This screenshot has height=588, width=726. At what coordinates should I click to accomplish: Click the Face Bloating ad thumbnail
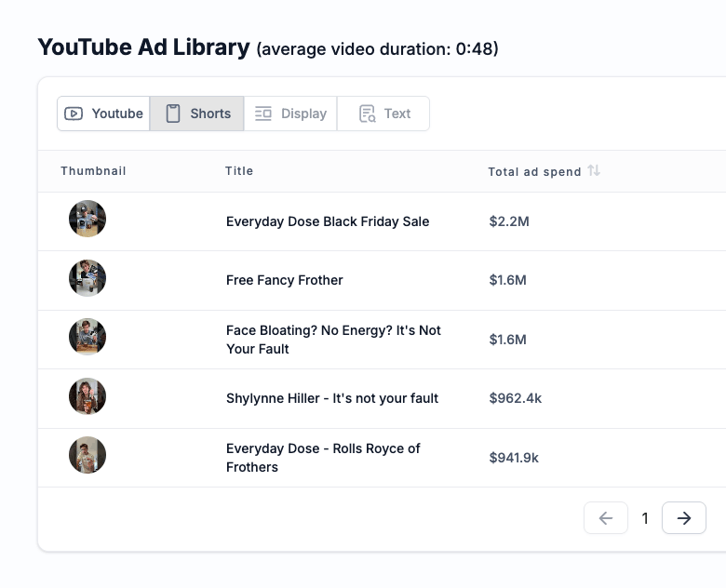(87, 338)
